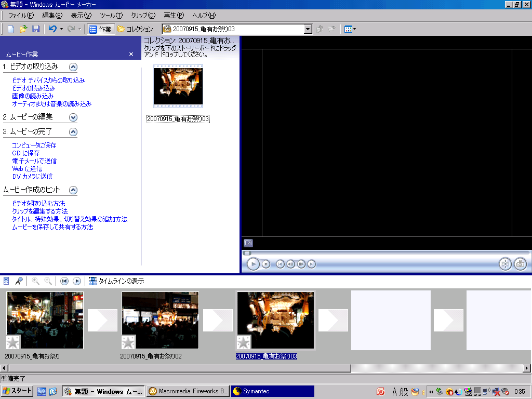
Task: Toggle the コレクション pane button
Action: coord(135,29)
